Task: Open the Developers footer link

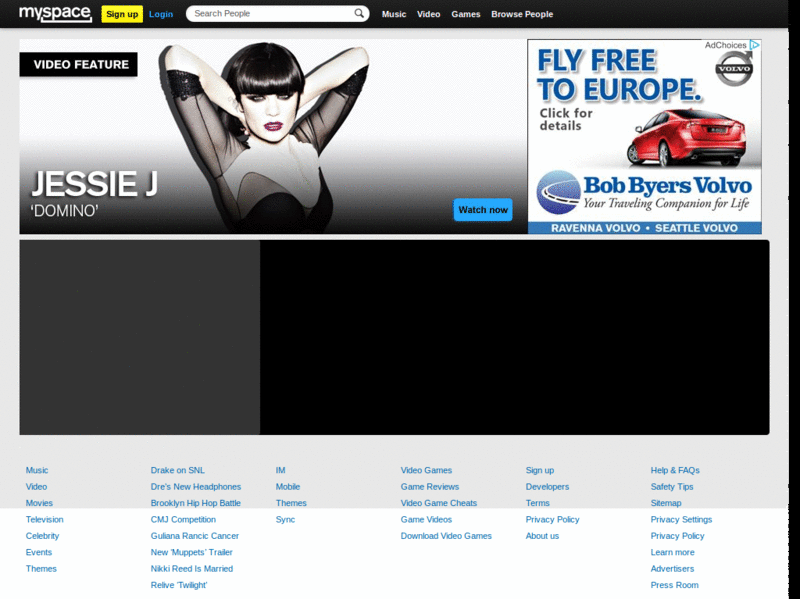Action: click(547, 487)
